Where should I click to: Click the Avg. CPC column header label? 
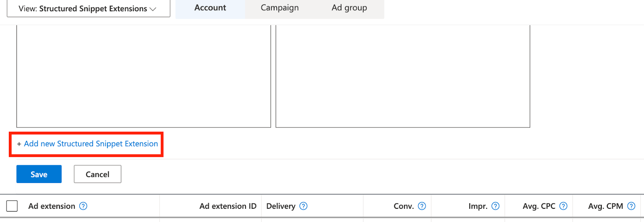pos(539,206)
